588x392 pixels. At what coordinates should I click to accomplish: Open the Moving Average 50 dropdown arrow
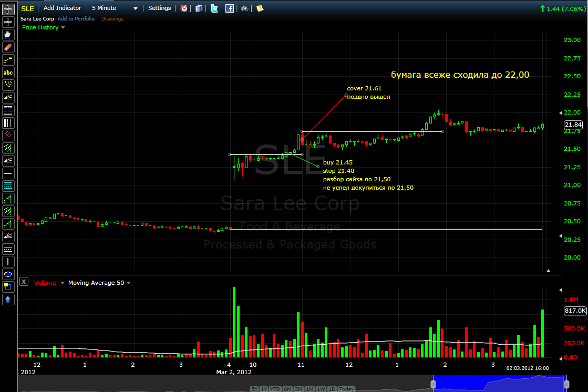(129, 283)
